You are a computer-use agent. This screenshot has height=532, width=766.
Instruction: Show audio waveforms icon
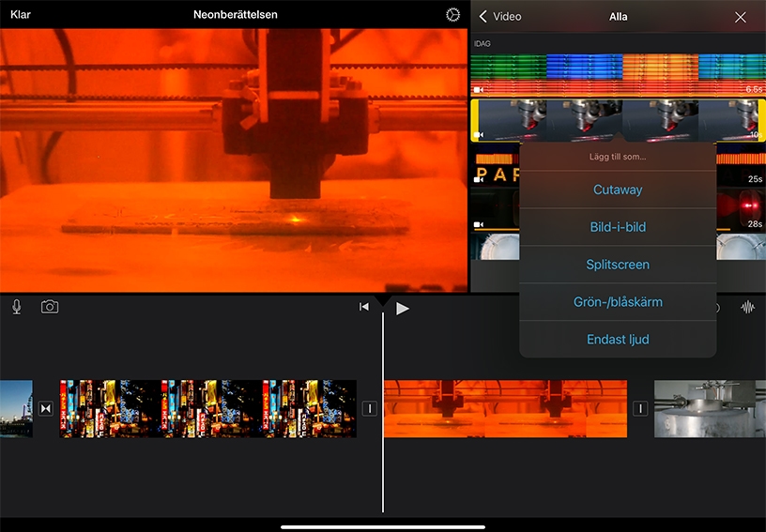tap(747, 307)
